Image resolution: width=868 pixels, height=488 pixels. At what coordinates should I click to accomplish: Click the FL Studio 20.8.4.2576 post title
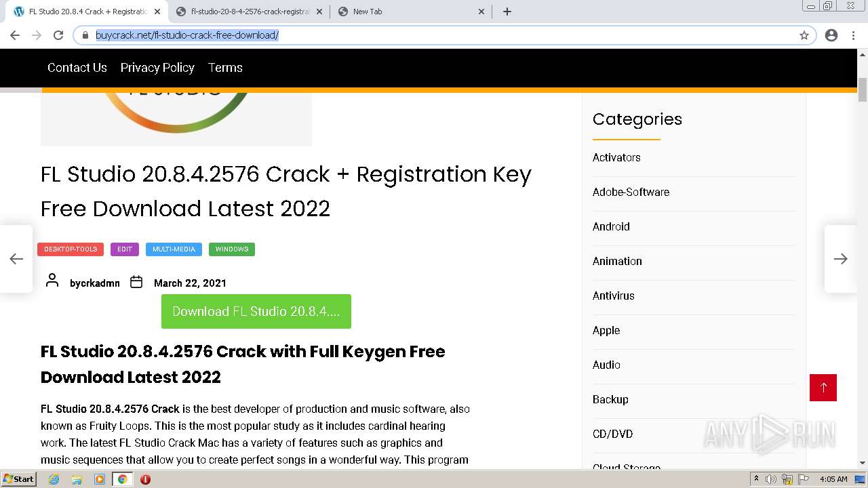286,191
